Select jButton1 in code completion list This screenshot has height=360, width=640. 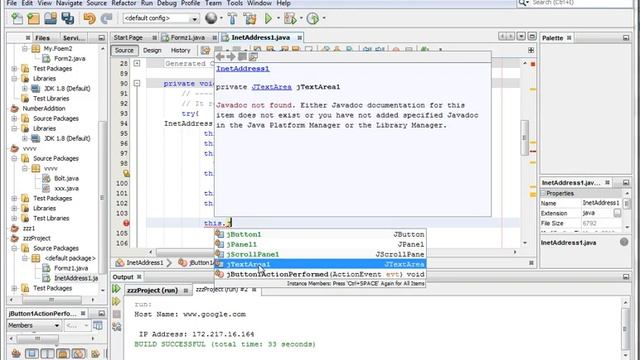[320, 234]
